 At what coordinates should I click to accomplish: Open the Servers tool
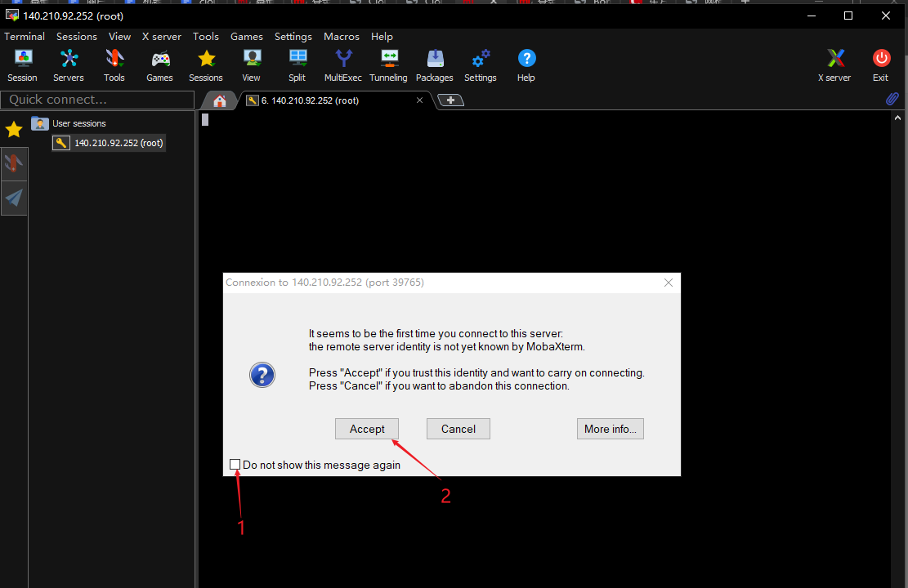pos(69,65)
